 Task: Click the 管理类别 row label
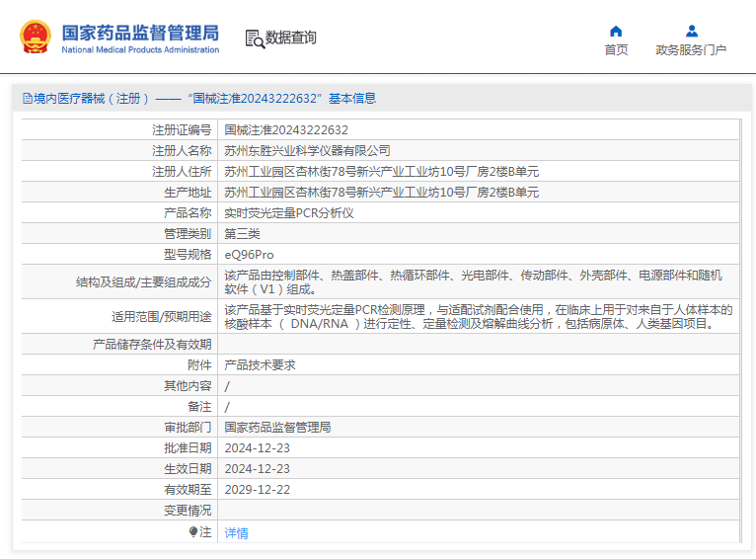[188, 233]
